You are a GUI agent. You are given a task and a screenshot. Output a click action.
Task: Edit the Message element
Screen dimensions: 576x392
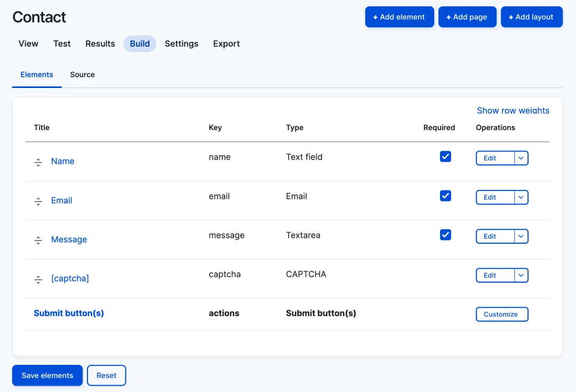[x=495, y=236]
